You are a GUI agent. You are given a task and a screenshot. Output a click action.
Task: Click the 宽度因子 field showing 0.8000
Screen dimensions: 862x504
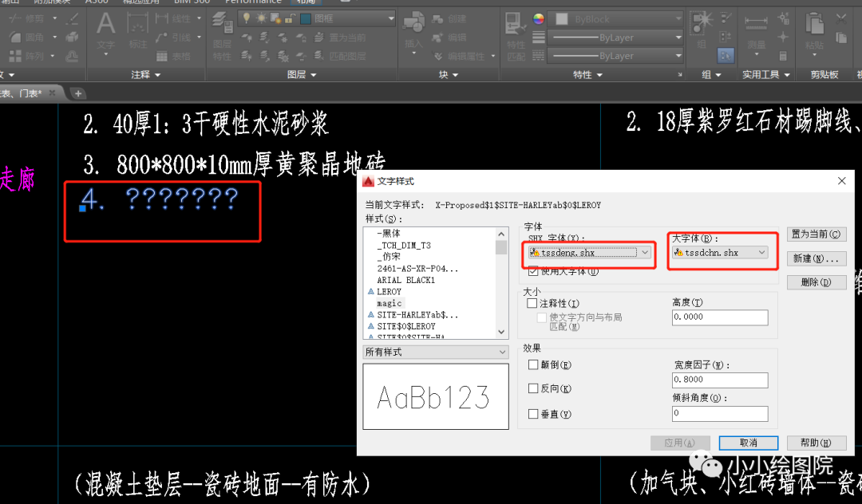coord(720,380)
